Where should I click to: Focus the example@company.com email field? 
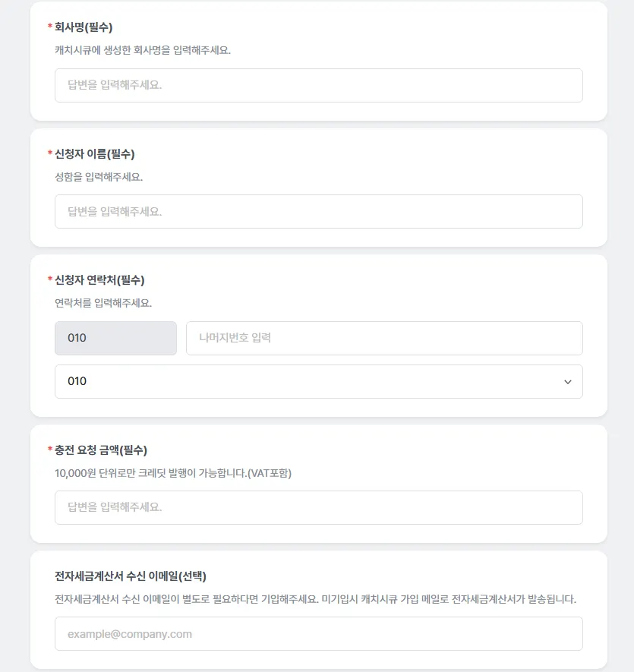[318, 634]
